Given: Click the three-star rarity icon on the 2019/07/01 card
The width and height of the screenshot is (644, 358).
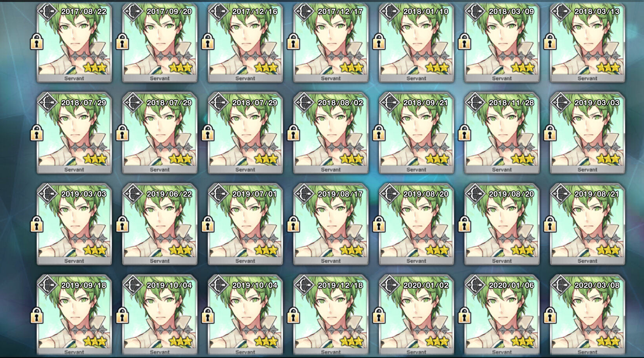Looking at the screenshot, I should pos(266,250).
